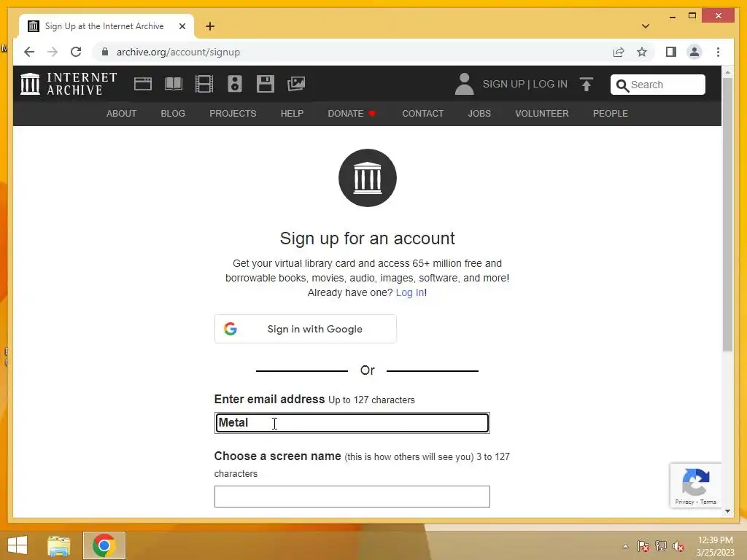Click the SIGN UP link

[503, 85]
